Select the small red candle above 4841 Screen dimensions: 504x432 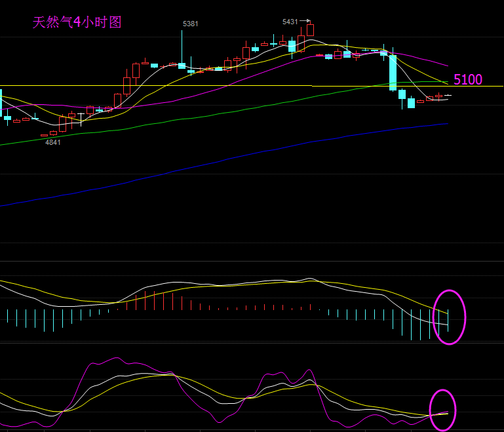point(45,135)
